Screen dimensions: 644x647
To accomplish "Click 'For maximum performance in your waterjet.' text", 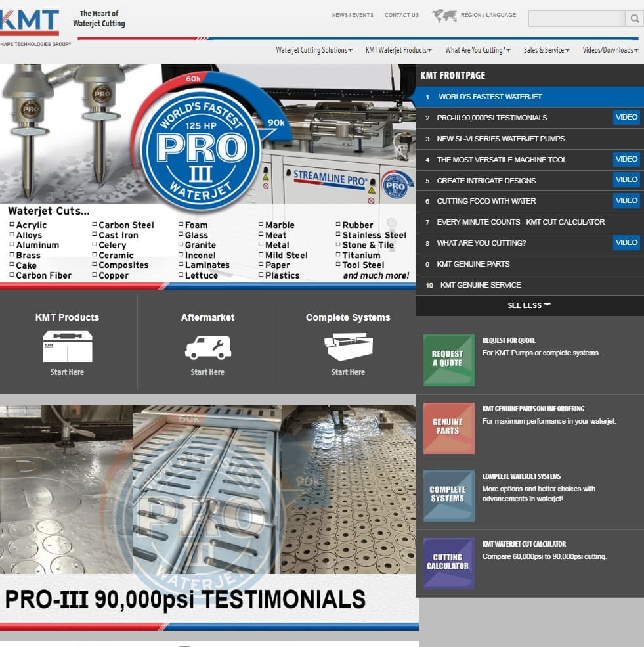I will point(549,421).
